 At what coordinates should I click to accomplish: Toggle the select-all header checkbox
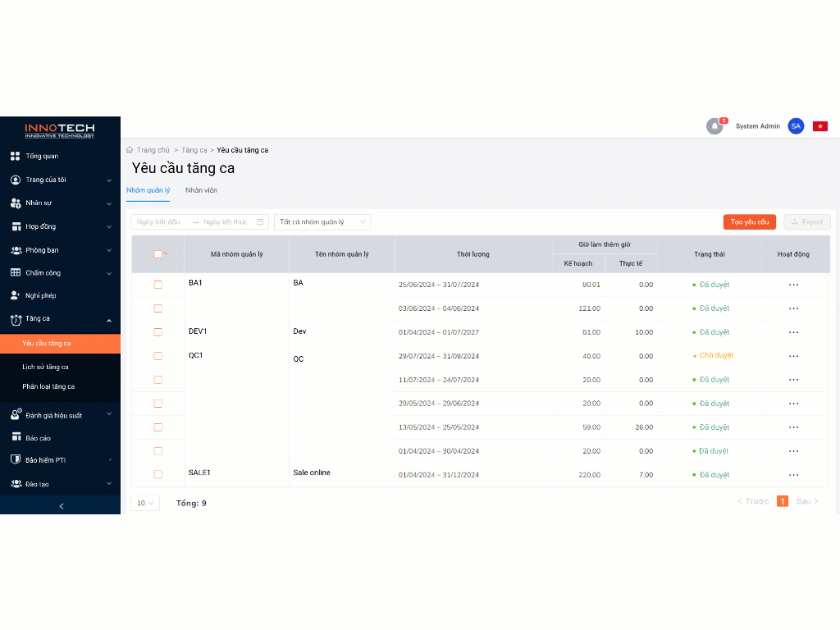coord(158,254)
